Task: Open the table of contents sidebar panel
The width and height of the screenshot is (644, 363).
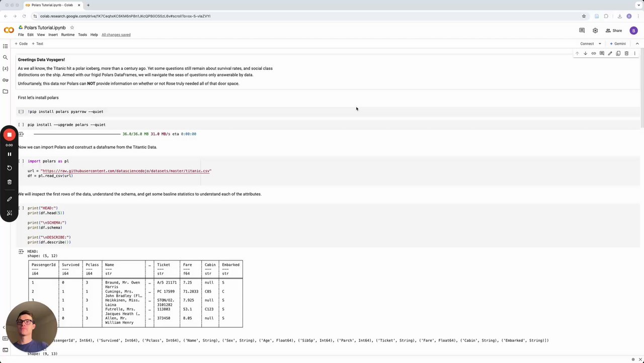Action: click(6, 46)
